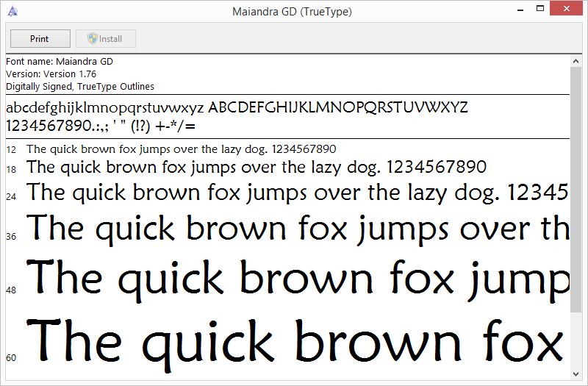The height and width of the screenshot is (386, 588).
Task: Click the 48-point quick brown fox sample
Action: 298,280
